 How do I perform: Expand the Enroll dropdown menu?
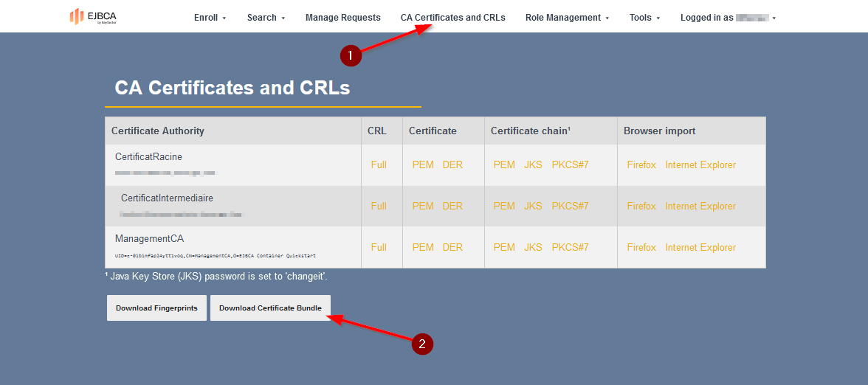tap(210, 18)
